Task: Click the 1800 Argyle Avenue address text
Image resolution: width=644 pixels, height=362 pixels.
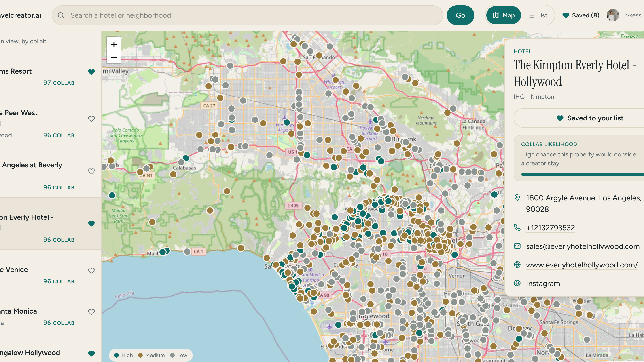Action: pyautogui.click(x=585, y=203)
